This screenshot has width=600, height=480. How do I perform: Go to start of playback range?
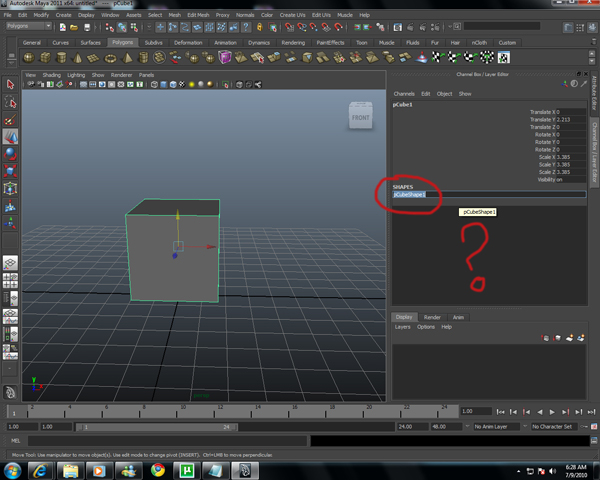500,412
